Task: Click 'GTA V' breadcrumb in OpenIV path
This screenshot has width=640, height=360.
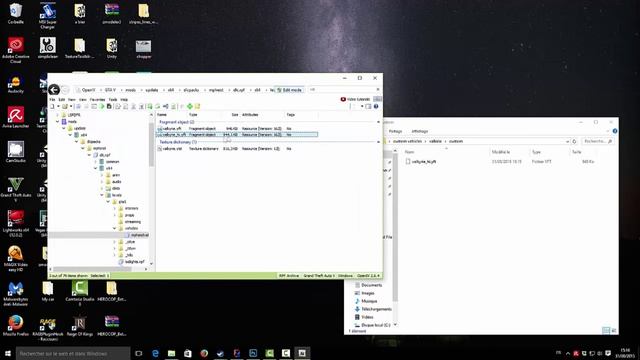Action: click(x=110, y=90)
